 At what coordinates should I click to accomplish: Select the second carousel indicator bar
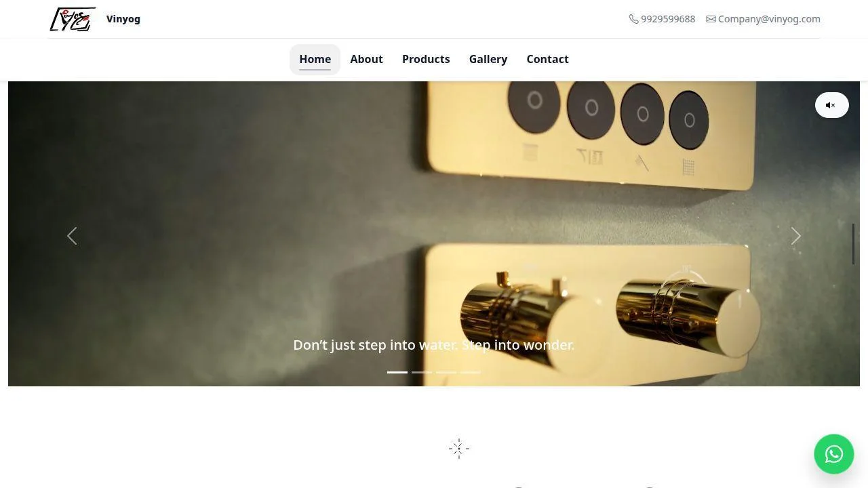click(422, 372)
